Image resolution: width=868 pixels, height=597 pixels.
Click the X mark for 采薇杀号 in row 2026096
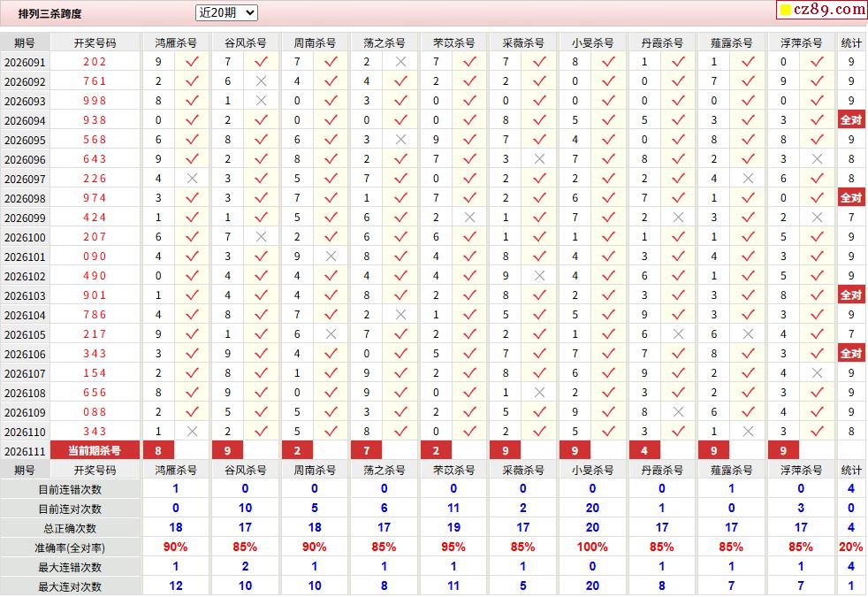[540, 159]
